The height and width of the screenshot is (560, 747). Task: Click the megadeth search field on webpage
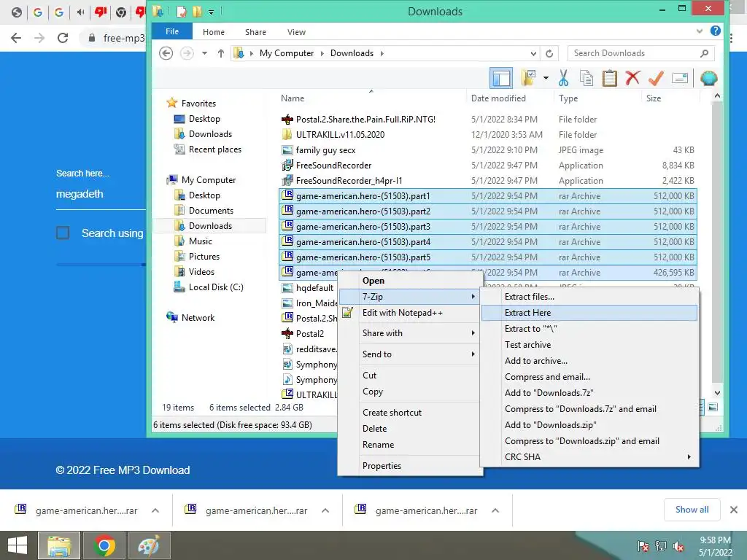coord(100,194)
